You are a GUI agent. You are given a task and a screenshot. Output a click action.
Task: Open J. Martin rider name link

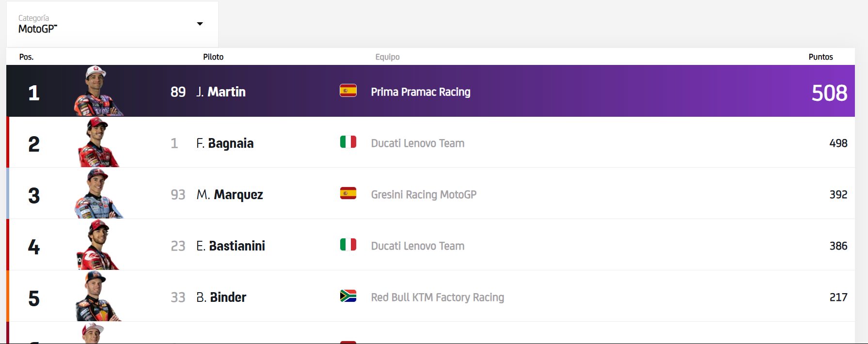coord(221,92)
